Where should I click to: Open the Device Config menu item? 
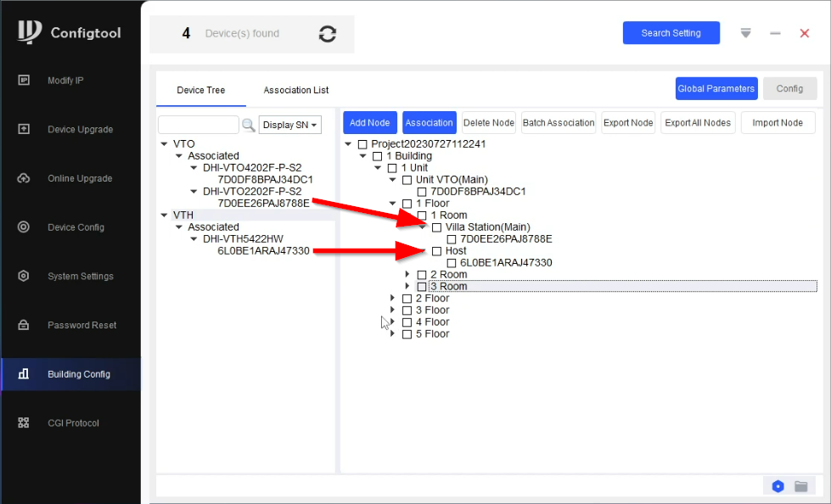(76, 227)
